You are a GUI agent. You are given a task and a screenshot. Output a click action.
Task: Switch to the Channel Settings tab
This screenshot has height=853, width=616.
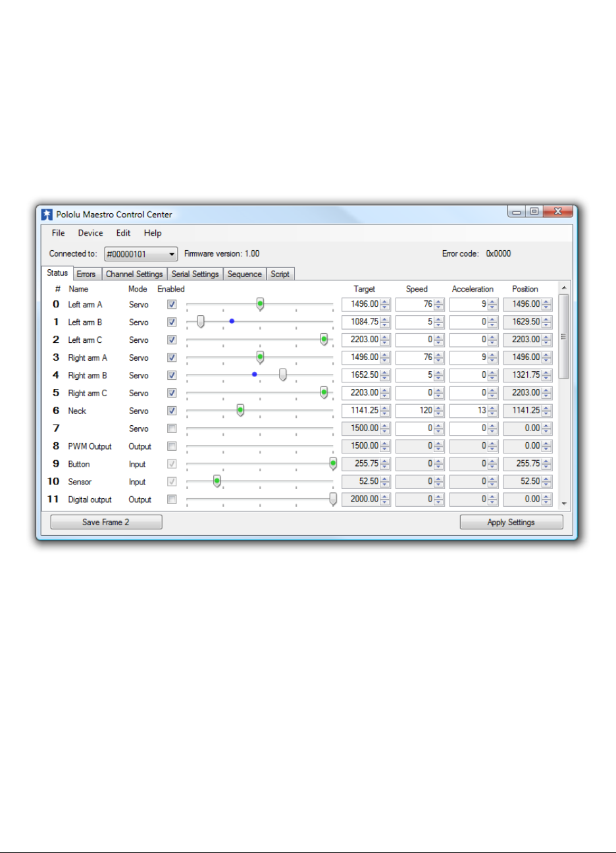point(134,274)
